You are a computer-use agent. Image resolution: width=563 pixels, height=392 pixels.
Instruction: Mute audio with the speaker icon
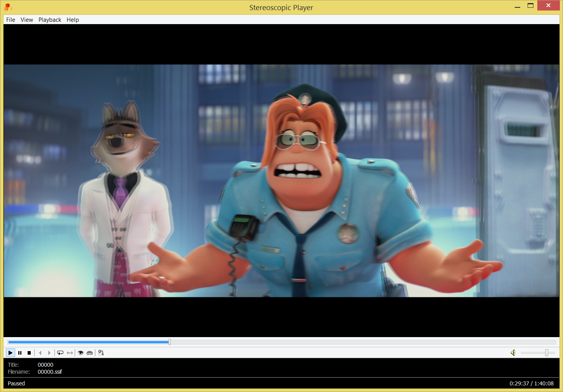[513, 353]
